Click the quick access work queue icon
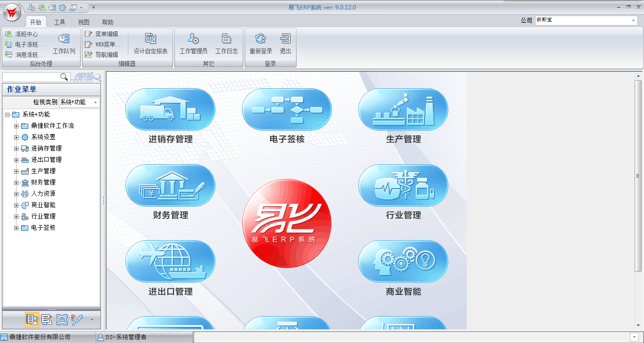The image size is (644, 343). [x=52, y=7]
